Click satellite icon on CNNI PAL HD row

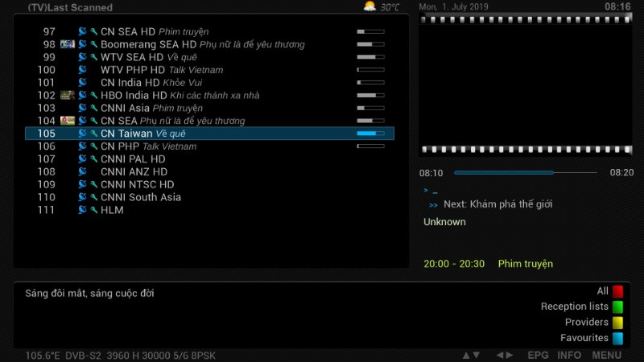[x=83, y=158]
